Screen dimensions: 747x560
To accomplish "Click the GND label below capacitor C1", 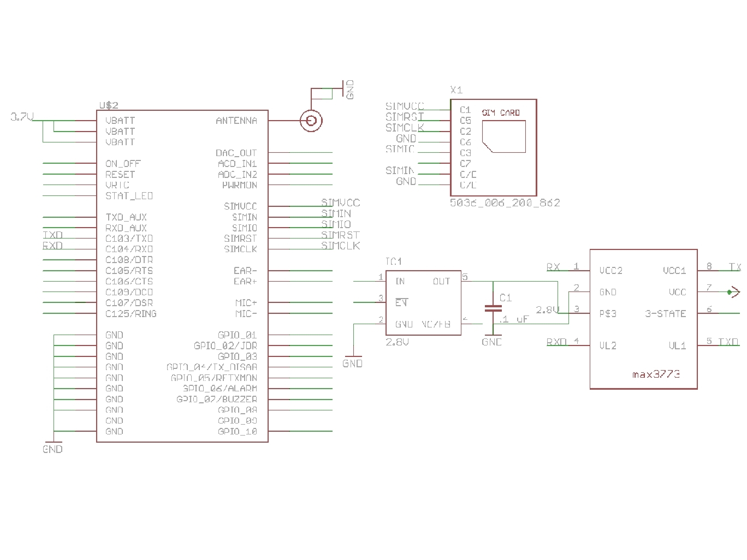I will (x=492, y=342).
